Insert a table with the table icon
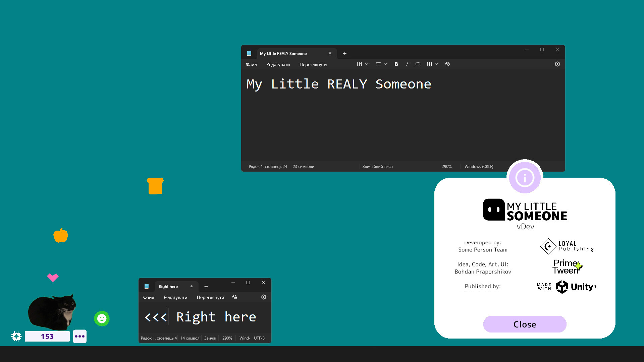Image resolution: width=644 pixels, height=362 pixels. (429, 64)
